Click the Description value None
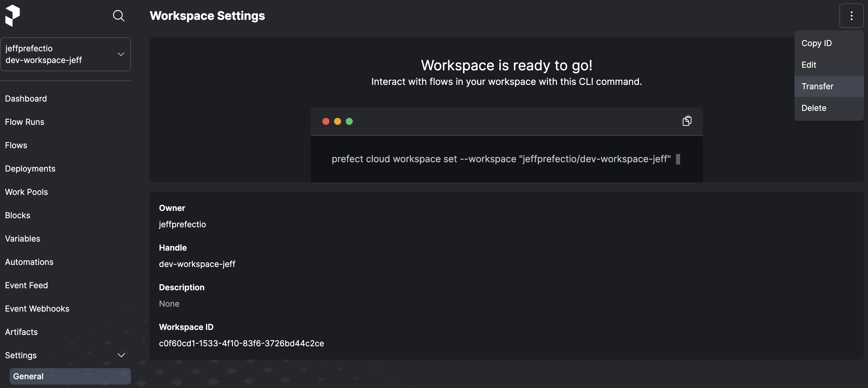The height and width of the screenshot is (388, 868). click(x=169, y=304)
